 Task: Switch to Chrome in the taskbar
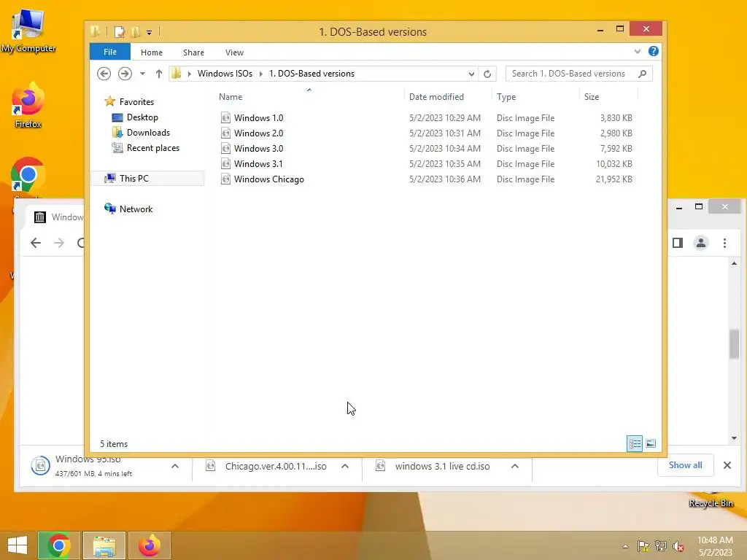[x=59, y=545]
